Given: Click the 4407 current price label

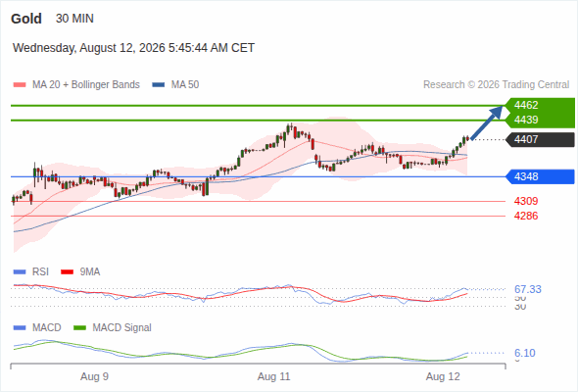Looking at the screenshot, I should [540, 140].
